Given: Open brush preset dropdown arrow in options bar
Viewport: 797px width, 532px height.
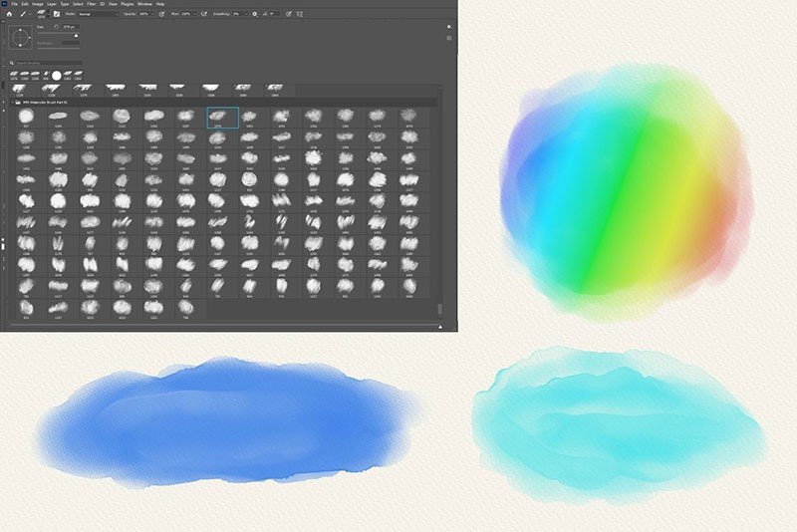Looking at the screenshot, I should 48,14.
